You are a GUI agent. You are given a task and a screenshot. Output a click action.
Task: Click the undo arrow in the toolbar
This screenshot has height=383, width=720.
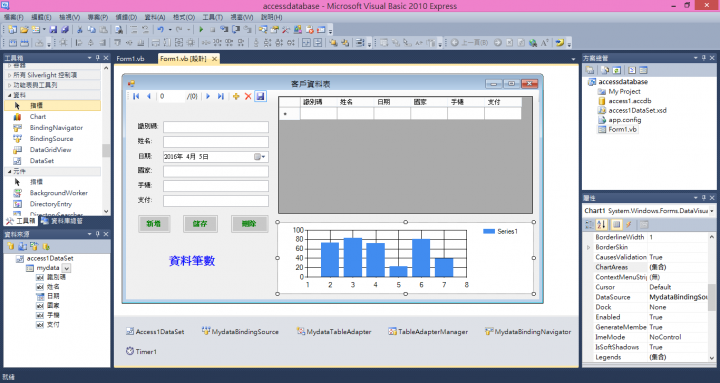tap(160, 30)
